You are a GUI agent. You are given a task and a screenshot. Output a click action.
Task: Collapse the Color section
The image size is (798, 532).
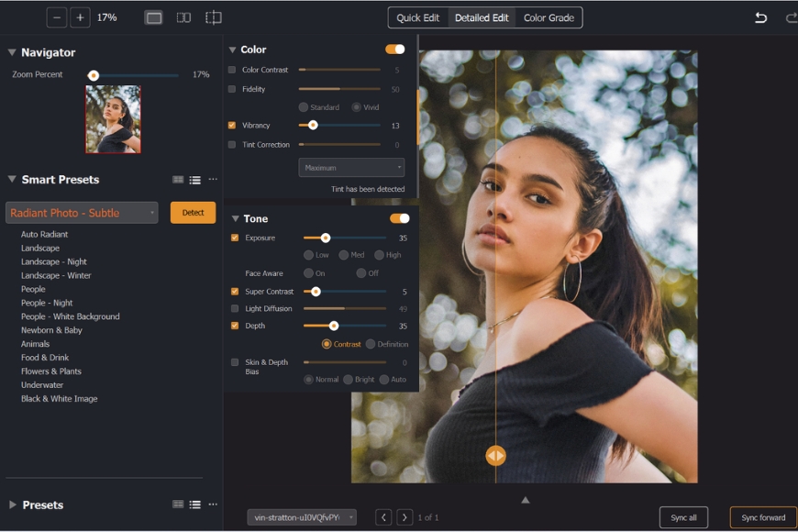pyautogui.click(x=232, y=50)
